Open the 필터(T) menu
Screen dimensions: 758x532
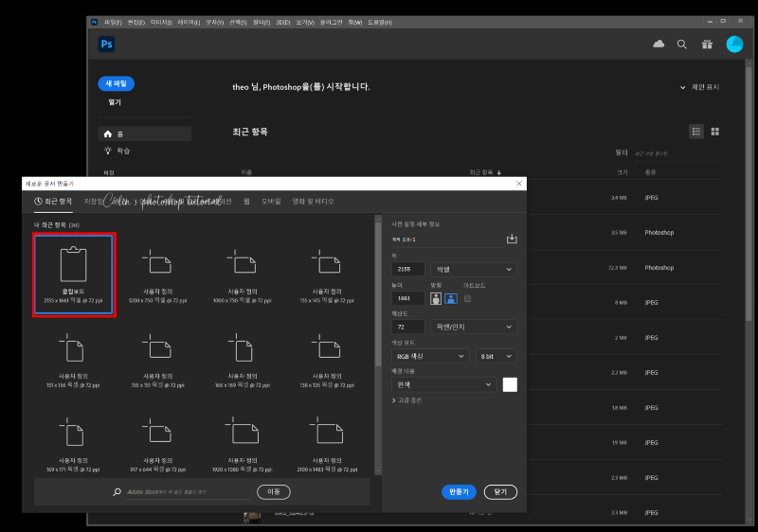[x=262, y=22]
